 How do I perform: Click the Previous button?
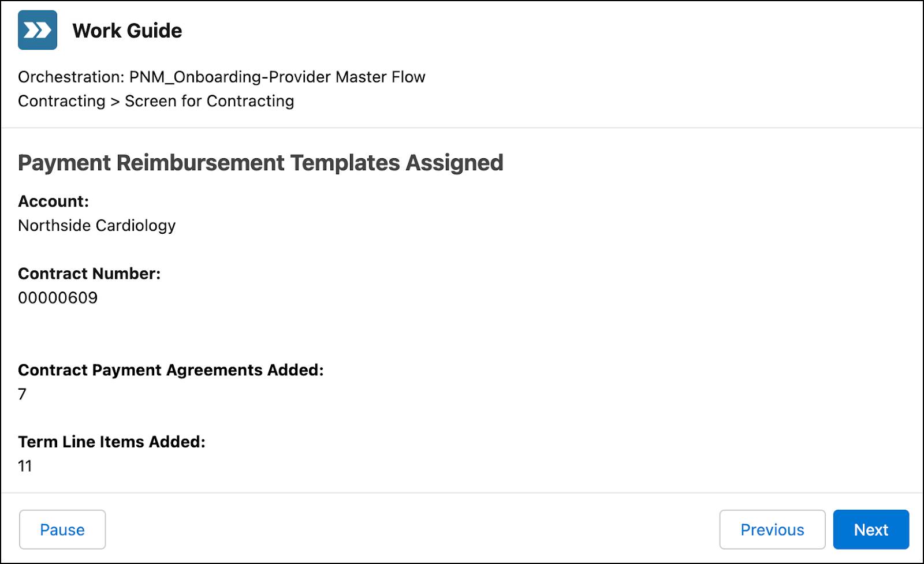click(773, 529)
